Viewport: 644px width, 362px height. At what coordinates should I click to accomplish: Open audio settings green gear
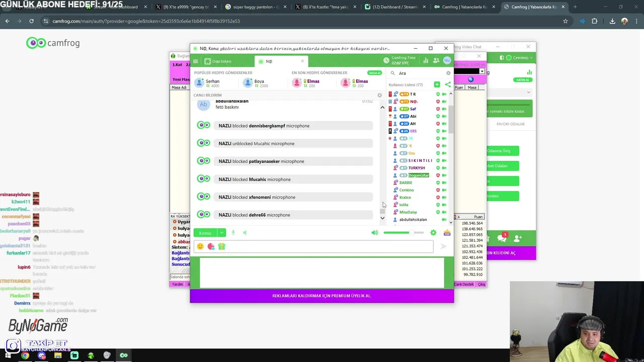pyautogui.click(x=433, y=233)
